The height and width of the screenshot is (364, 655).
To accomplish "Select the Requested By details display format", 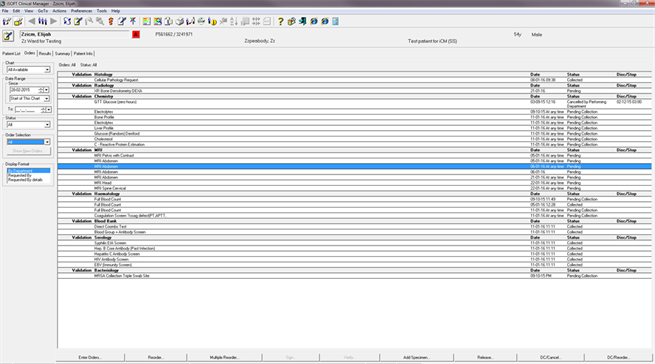I will point(25,180).
